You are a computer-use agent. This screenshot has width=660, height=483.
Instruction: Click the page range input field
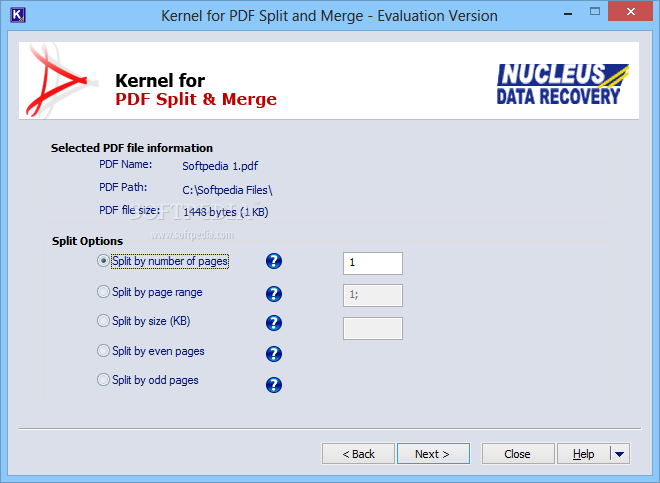tap(373, 295)
